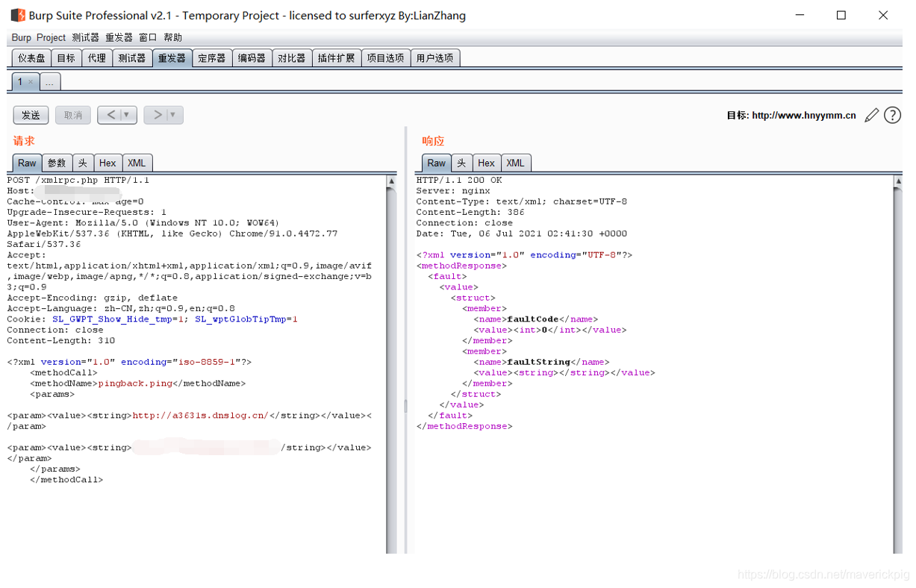The height and width of the screenshot is (588, 916).
Task: Open the Burp menu
Action: 22,37
